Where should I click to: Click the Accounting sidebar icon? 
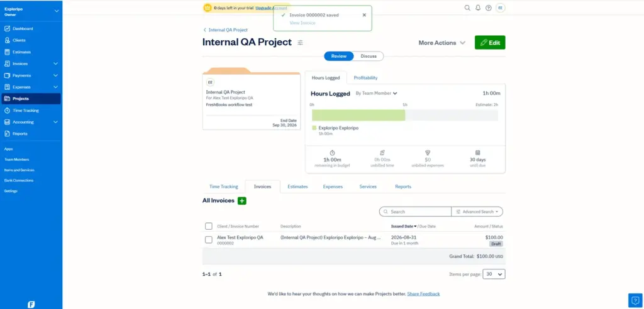[7, 122]
